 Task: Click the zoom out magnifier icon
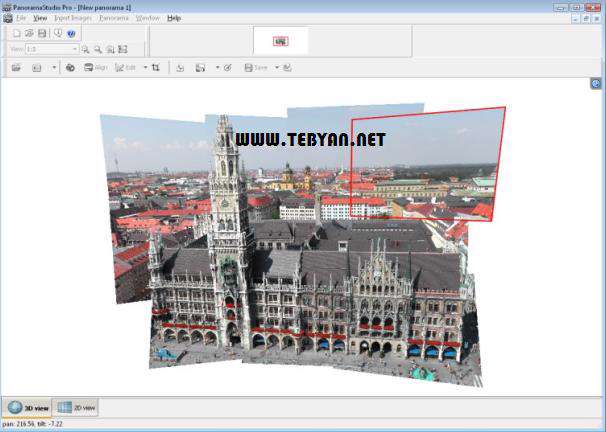(x=98, y=49)
